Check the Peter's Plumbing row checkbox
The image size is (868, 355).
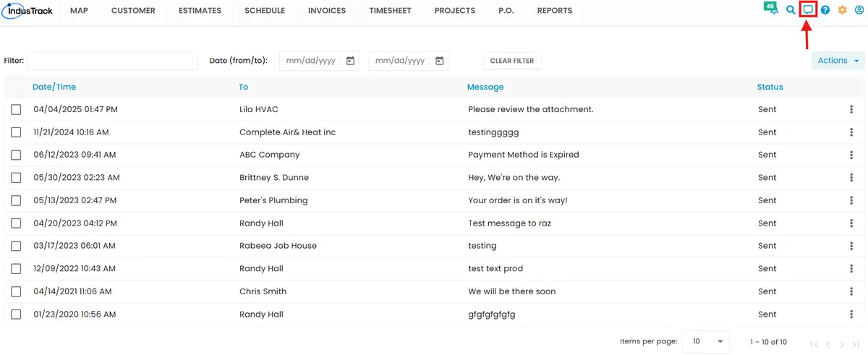coord(16,200)
